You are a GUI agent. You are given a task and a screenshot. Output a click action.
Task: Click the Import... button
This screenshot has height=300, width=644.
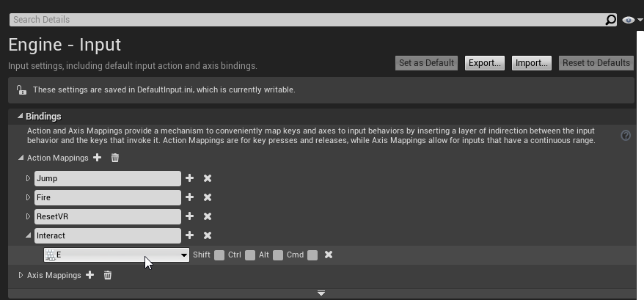click(x=532, y=63)
